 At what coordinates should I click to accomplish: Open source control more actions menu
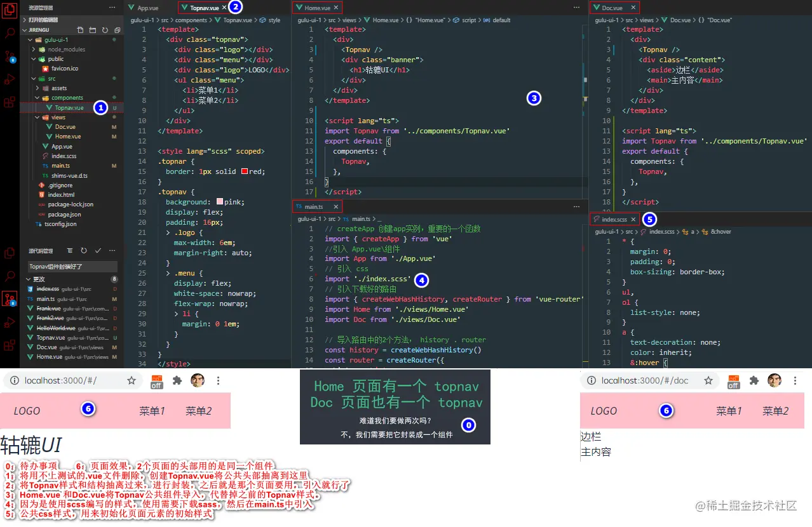[x=112, y=251]
